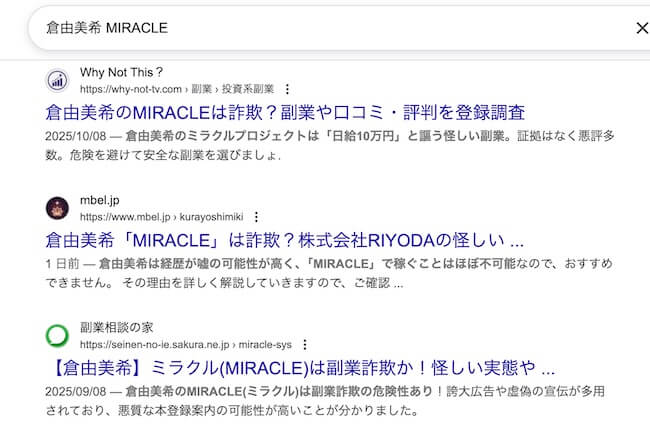Viewport: 650px width, 433px height.
Task: Clear the search query with the X icon
Action: point(642,28)
